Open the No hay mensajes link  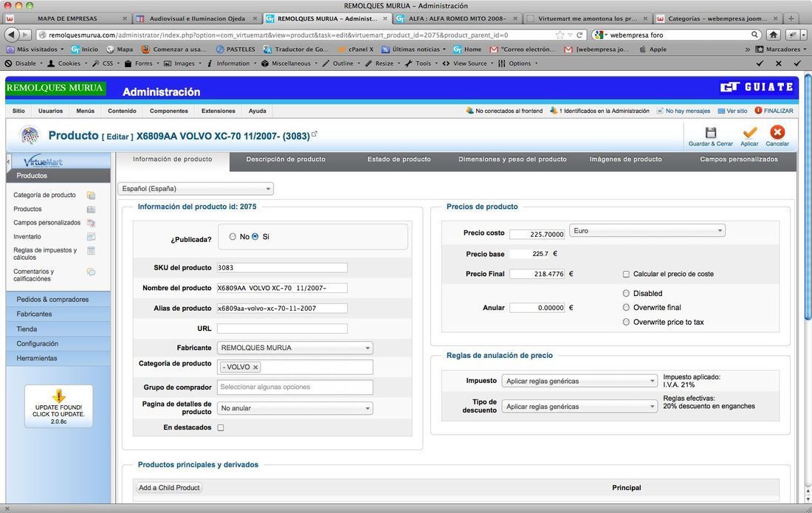point(688,111)
